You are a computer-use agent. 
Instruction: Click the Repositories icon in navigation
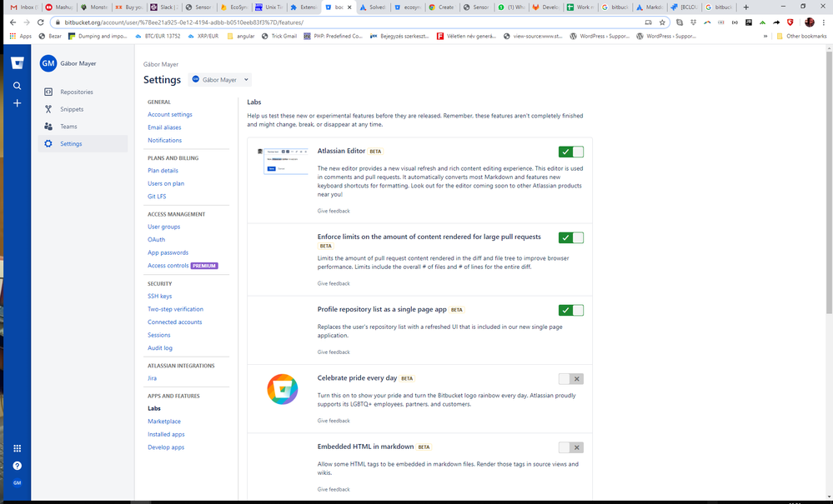48,92
